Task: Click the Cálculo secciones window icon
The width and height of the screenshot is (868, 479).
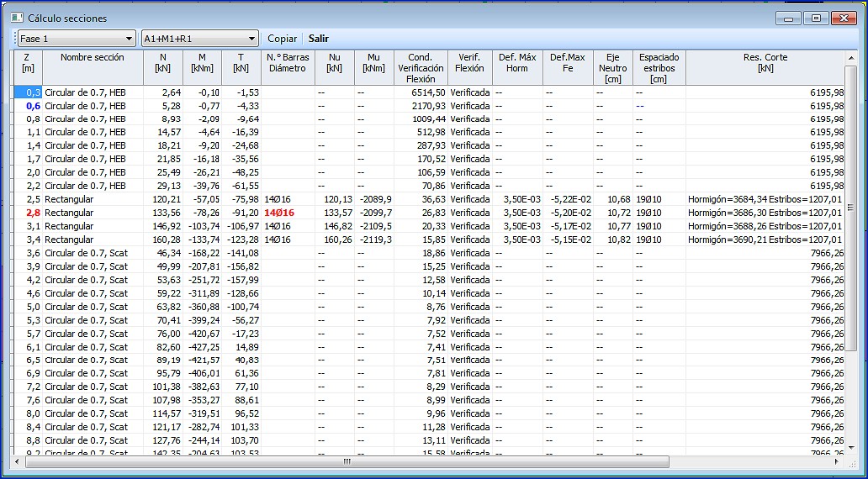Action: click(16, 18)
